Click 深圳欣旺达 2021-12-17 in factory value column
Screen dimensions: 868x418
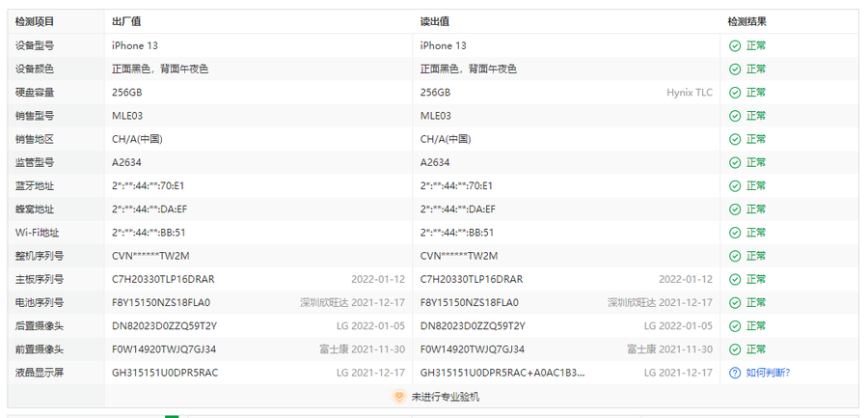tap(353, 303)
